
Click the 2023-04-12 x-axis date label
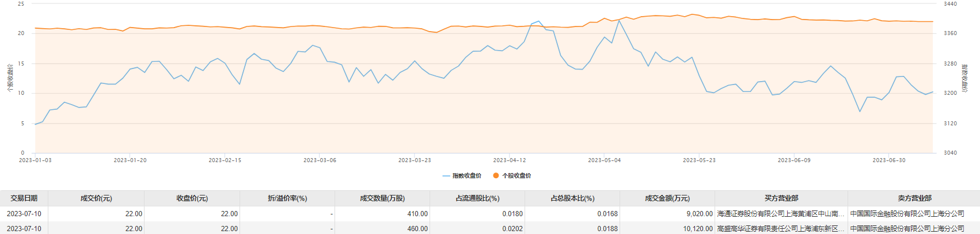(x=510, y=160)
